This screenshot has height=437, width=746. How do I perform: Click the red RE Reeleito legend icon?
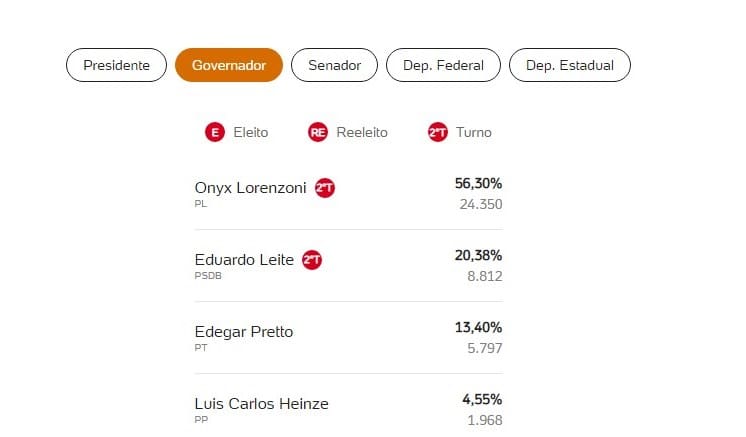tap(318, 132)
